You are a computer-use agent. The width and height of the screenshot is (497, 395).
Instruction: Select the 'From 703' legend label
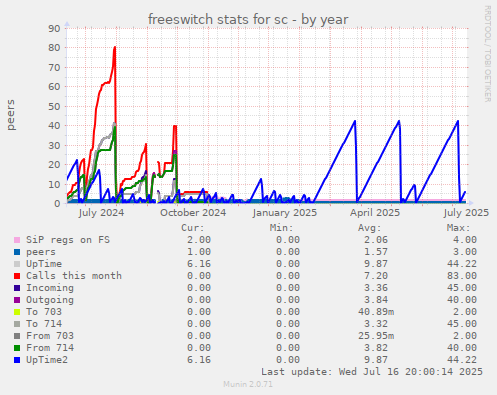pos(50,336)
